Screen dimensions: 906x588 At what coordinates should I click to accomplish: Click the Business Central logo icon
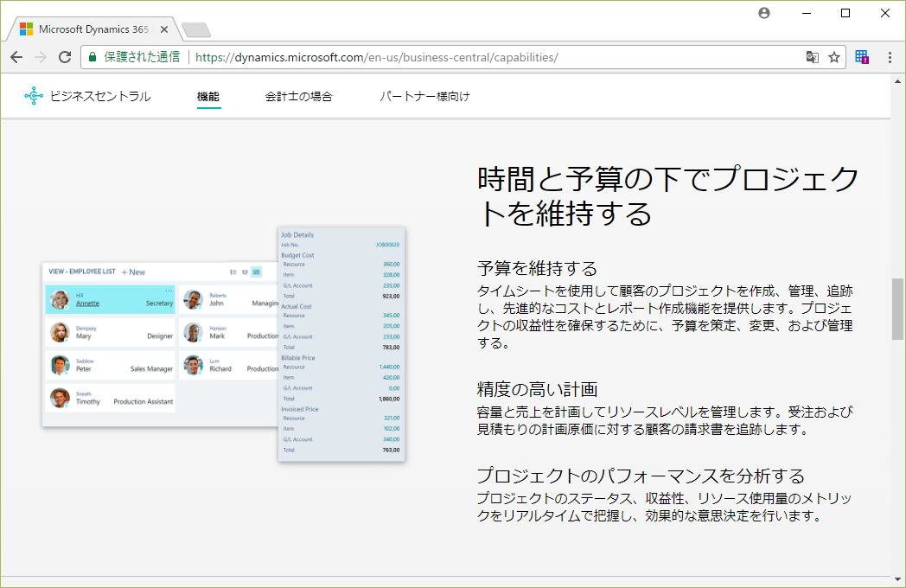click(34, 96)
